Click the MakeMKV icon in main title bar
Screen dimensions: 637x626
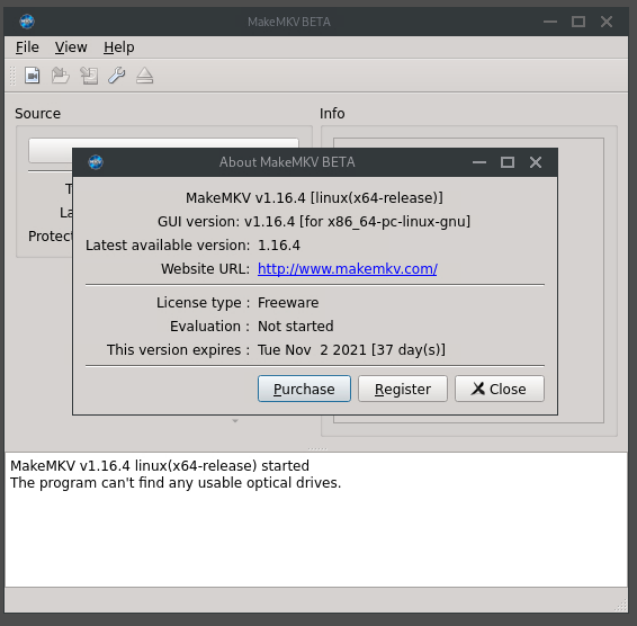(27, 21)
